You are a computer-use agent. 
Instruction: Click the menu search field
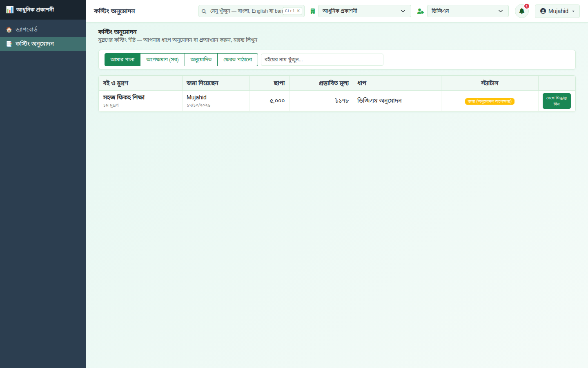[x=251, y=11]
